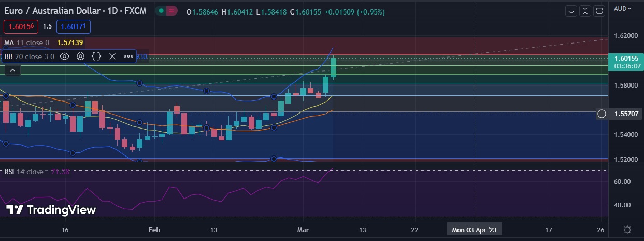The image size is (644, 241).
Task: Click the down arrow pane button
Action: (x=571, y=11)
